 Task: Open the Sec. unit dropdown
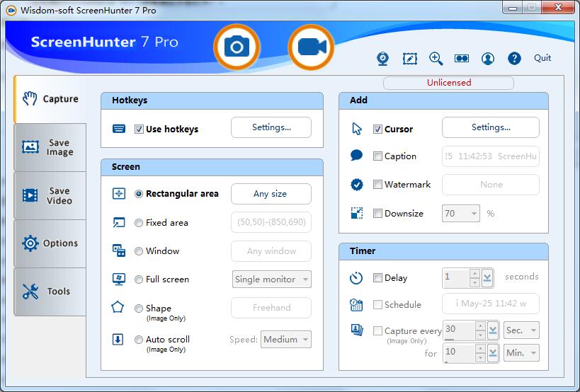point(521,330)
